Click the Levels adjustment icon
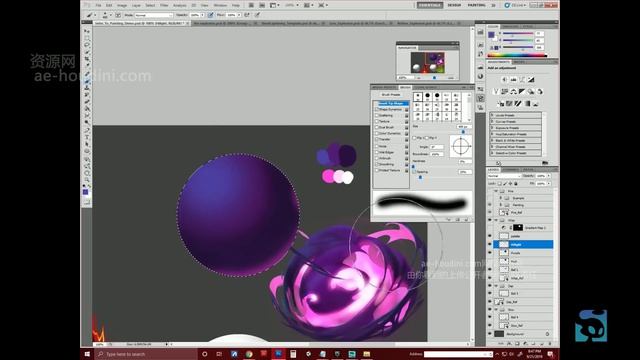Viewport: 640px width, 360px height. pyautogui.click(x=513, y=80)
